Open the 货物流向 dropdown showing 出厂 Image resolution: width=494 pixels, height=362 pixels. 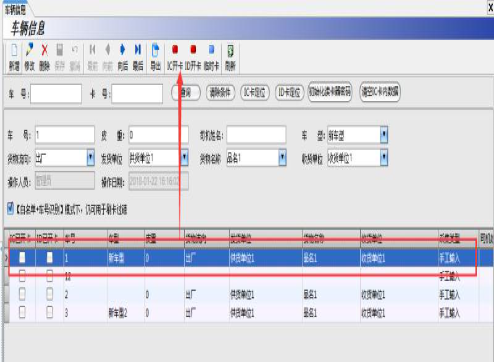coord(90,158)
